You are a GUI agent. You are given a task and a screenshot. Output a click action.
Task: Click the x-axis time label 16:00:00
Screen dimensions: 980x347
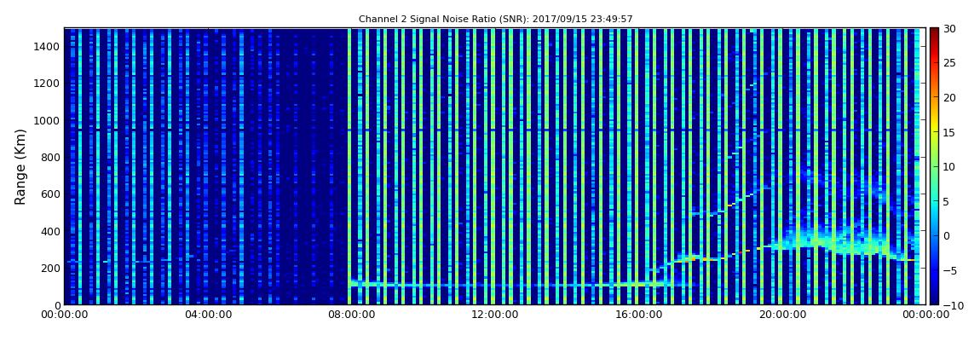pos(637,315)
